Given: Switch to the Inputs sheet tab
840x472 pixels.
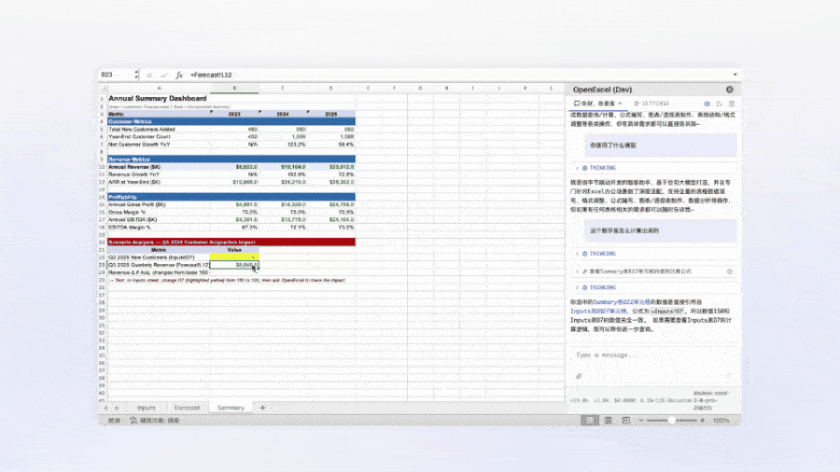Looking at the screenshot, I should point(146,408).
